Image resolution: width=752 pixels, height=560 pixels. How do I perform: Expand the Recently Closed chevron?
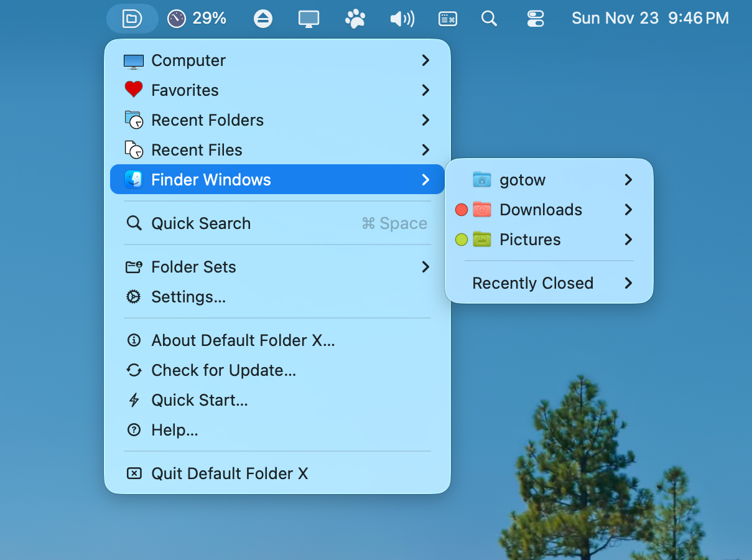click(x=628, y=283)
